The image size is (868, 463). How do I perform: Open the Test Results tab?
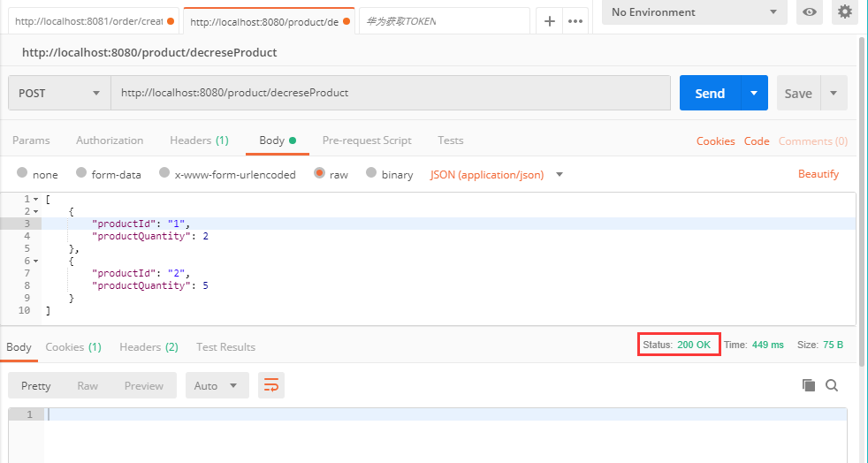tap(226, 347)
